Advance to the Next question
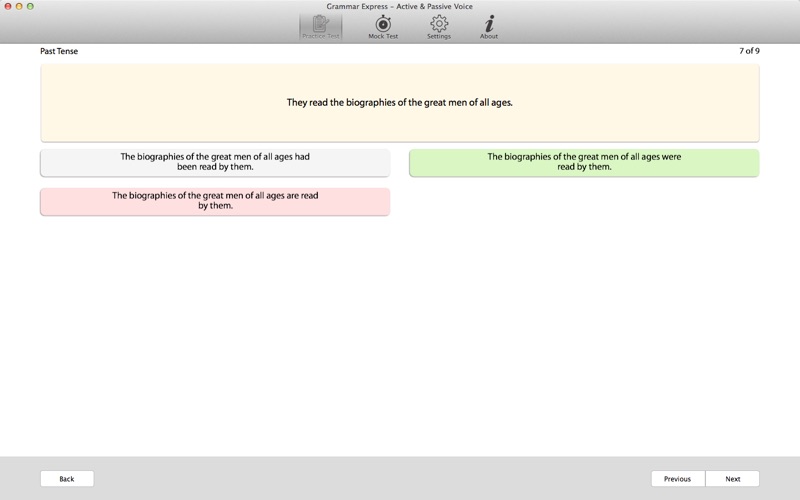Viewport: 800px width, 500px height. coord(733,479)
